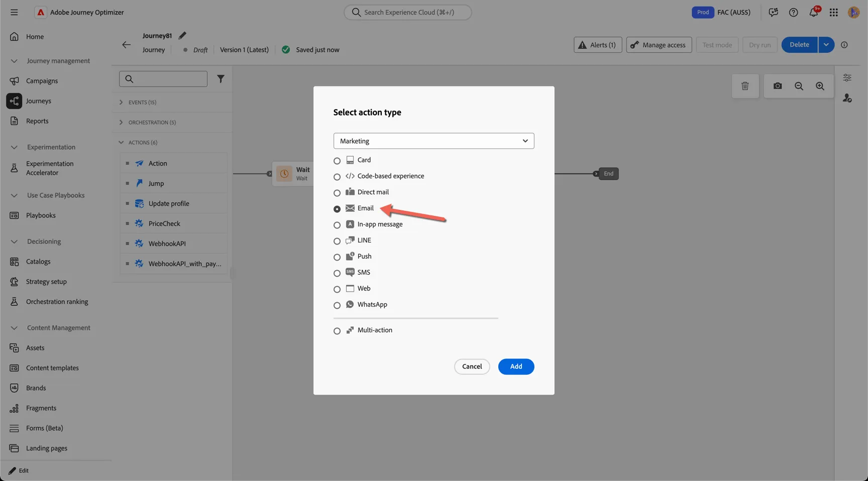
Task: Open Alerts (1)
Action: [x=598, y=45]
